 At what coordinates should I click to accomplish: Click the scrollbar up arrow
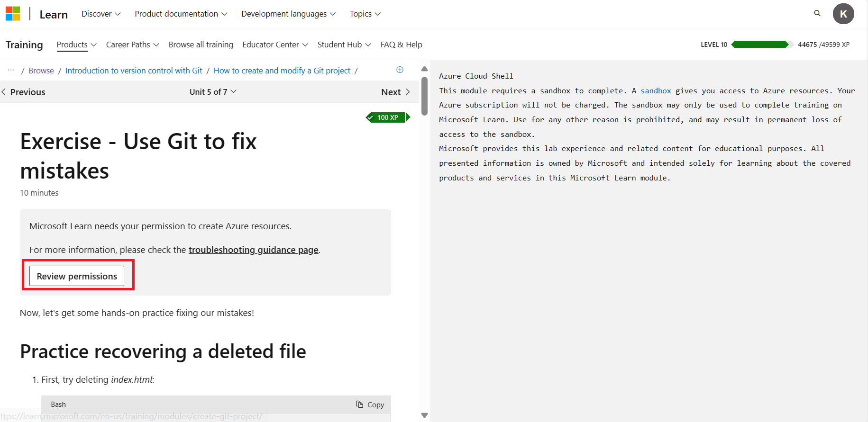click(424, 69)
